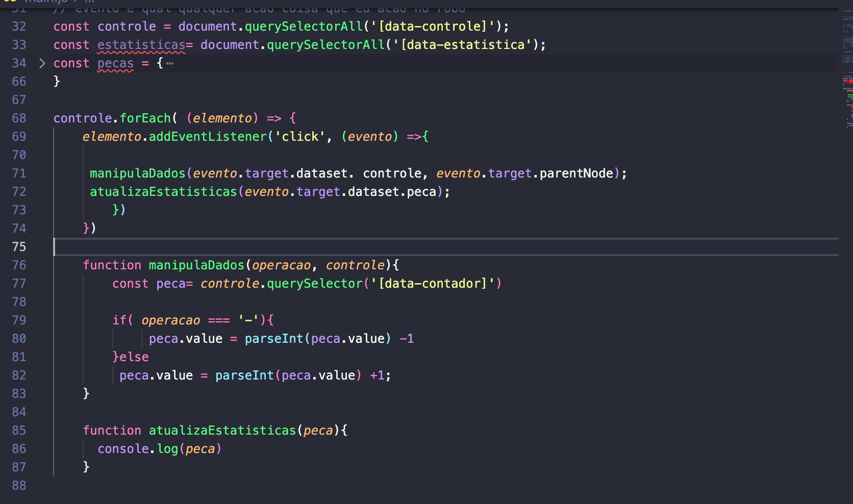Click the 'click' string on line 69
Viewport: 853px width, 504px height.
point(300,137)
